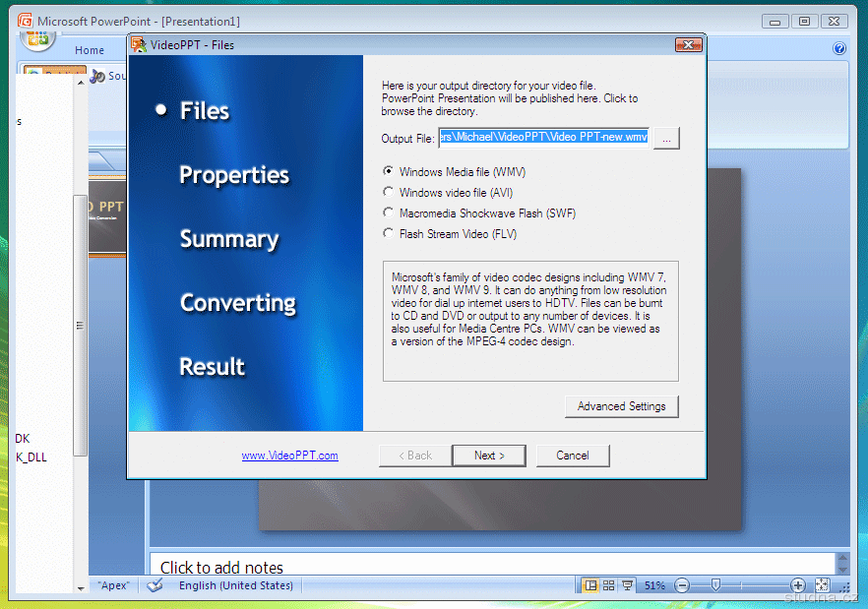Click the left pane scroll up arrow

coord(81,83)
